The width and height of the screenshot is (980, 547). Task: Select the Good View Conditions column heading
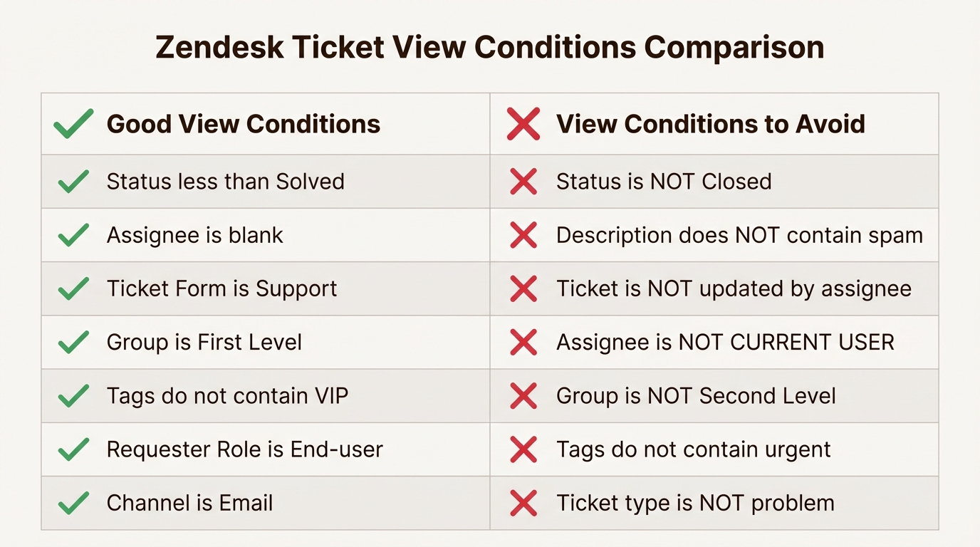[x=244, y=124]
